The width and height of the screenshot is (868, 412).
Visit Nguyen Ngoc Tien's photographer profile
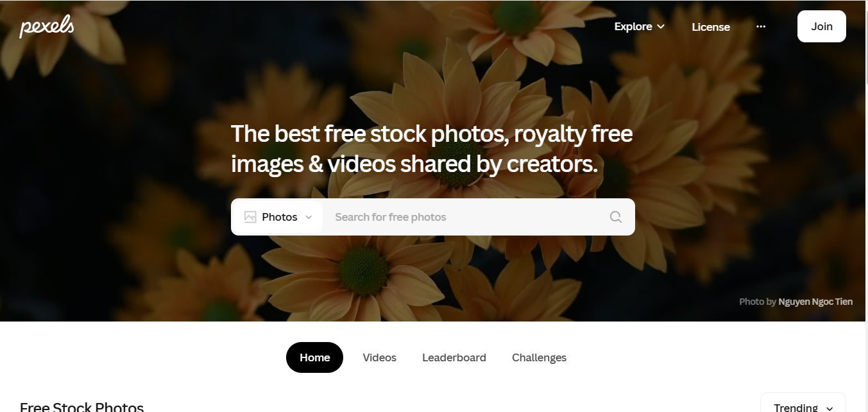[x=815, y=302]
